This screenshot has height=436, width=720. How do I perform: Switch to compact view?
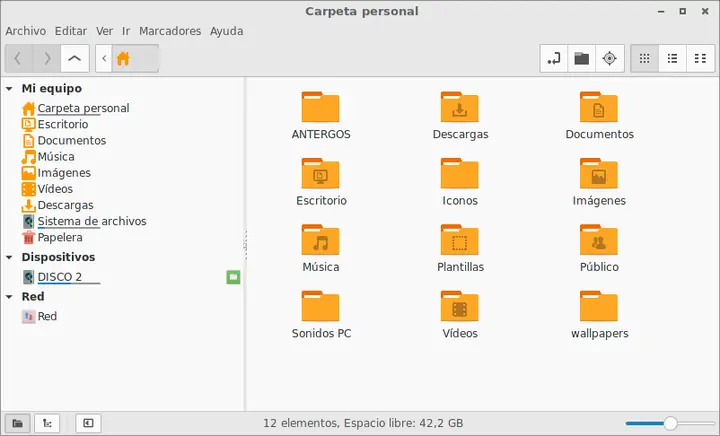700,58
